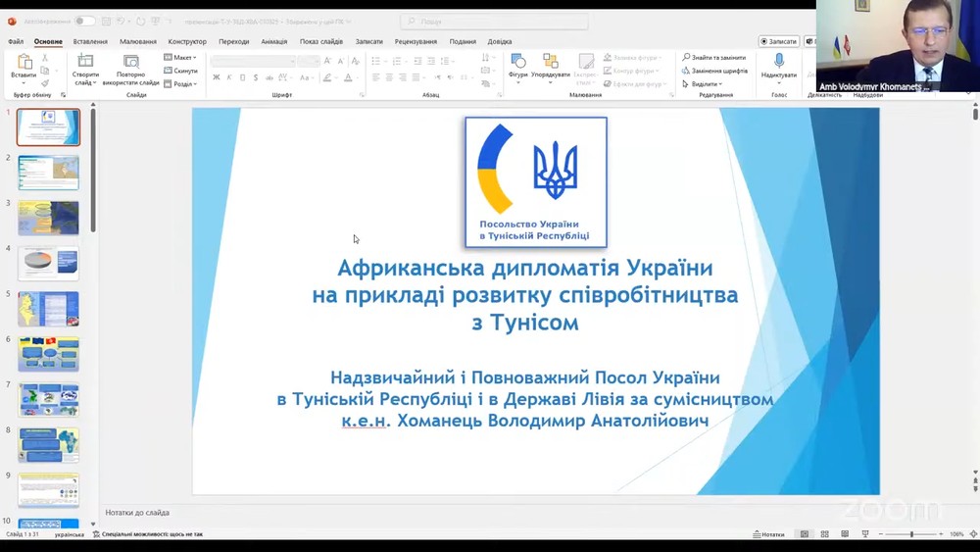
Task: Click the Нотатки button in status bar
Action: pos(768,534)
